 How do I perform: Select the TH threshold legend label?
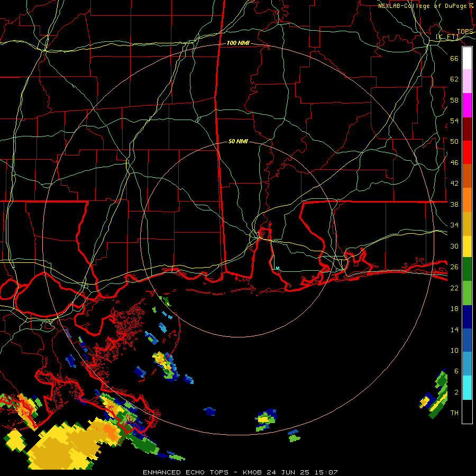tap(454, 413)
